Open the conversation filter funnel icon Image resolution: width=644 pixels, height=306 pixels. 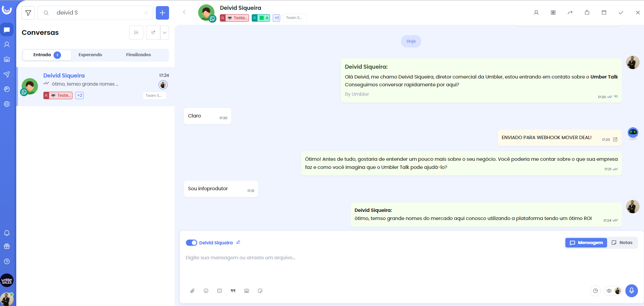(28, 13)
